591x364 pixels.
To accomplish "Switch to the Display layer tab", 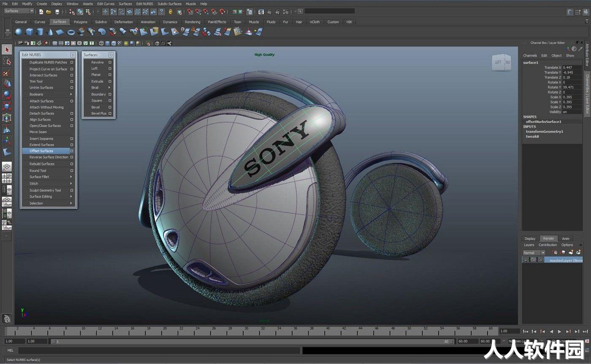I will [x=530, y=239].
